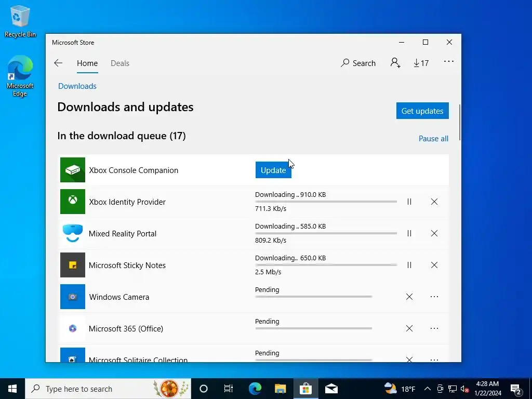This screenshot has height=399, width=532.
Task: Click the Mixed Reality Portal progress bar
Action: (326, 233)
